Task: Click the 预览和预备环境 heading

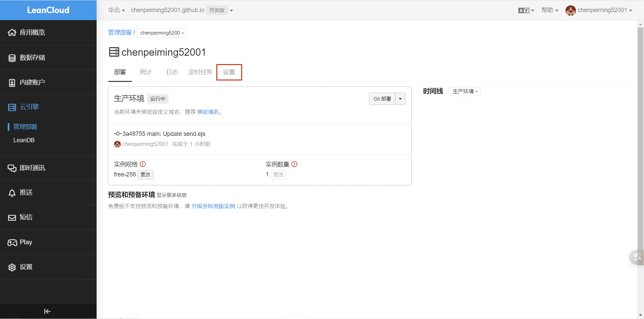Action: pyautogui.click(x=131, y=195)
